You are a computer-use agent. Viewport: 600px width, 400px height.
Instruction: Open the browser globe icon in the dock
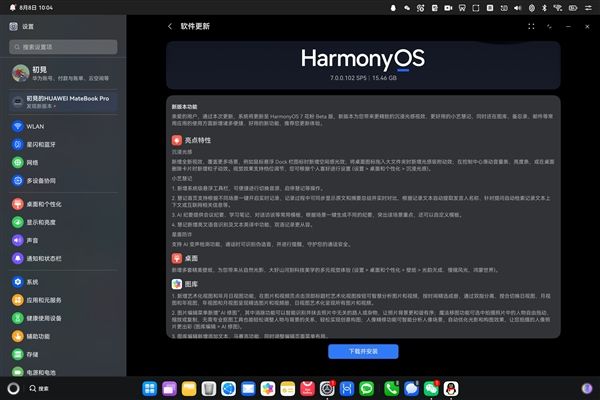point(228,389)
